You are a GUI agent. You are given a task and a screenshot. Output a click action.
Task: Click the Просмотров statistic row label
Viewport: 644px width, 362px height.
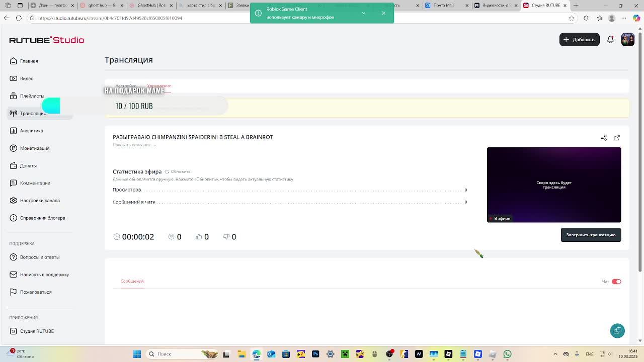coord(127,190)
